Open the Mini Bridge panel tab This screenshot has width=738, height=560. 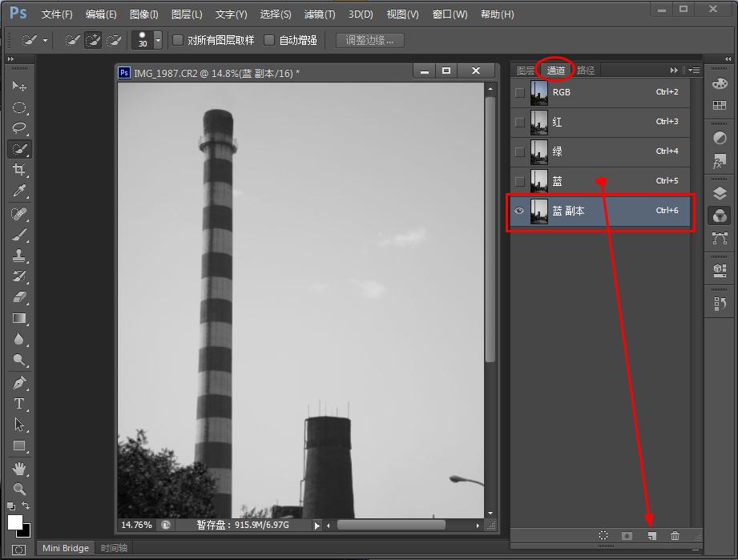pos(66,548)
